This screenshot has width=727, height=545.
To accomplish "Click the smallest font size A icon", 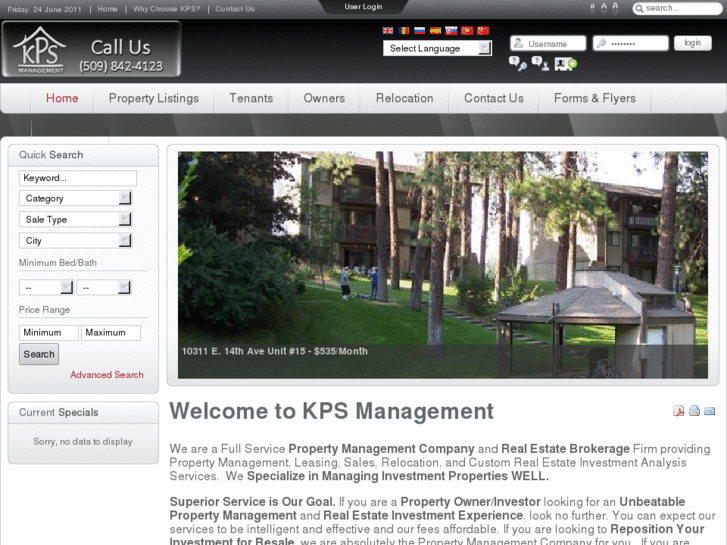I will (593, 8).
